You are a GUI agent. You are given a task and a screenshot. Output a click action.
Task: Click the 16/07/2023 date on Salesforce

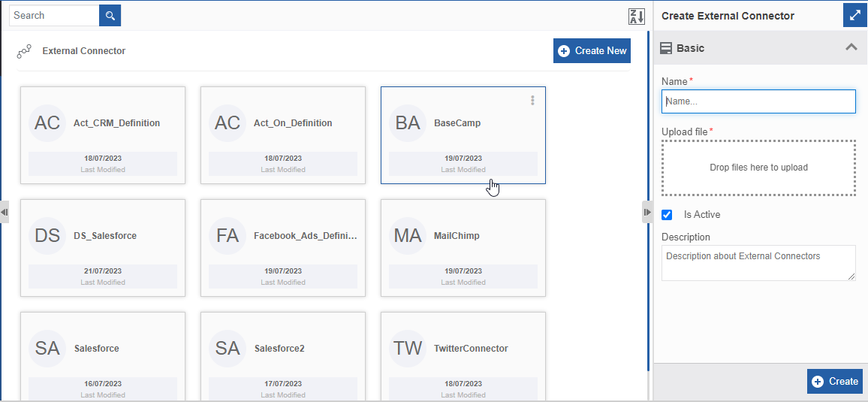[103, 384]
